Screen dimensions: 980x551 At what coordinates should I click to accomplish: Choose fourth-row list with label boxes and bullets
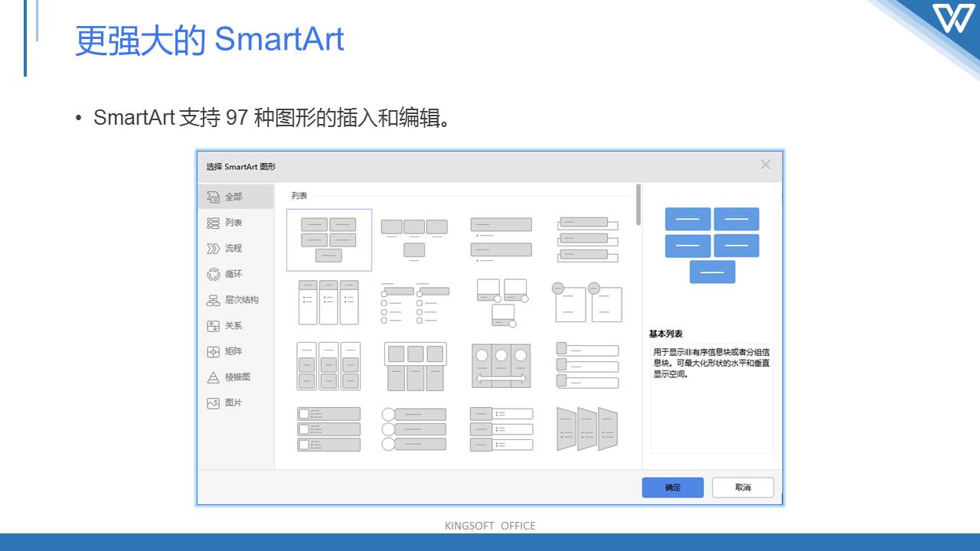tap(501, 429)
